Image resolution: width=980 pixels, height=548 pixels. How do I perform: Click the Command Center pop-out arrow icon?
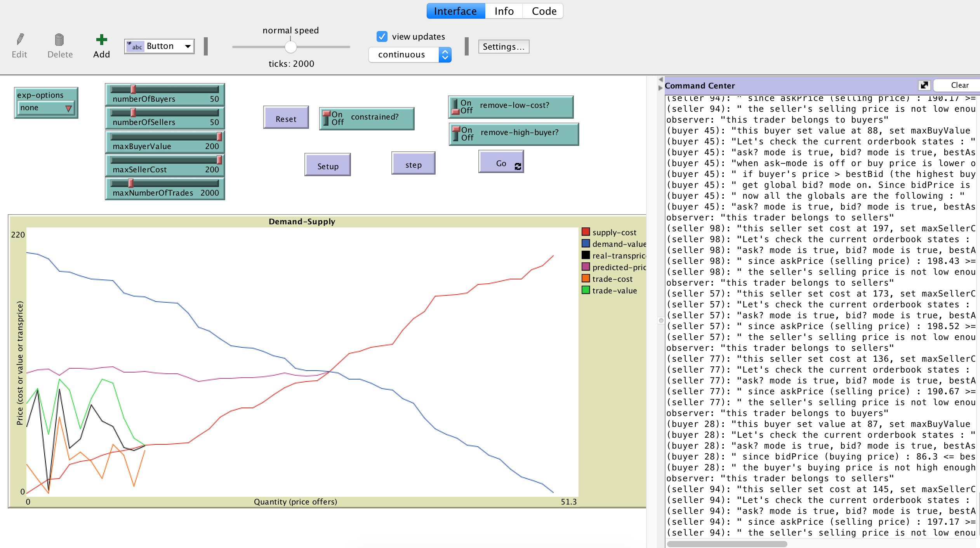[924, 85]
